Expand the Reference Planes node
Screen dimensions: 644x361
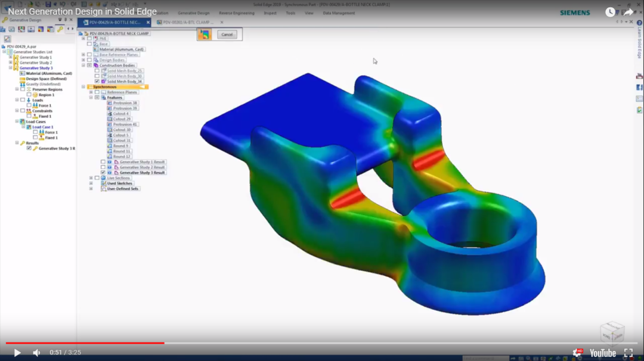(92, 92)
